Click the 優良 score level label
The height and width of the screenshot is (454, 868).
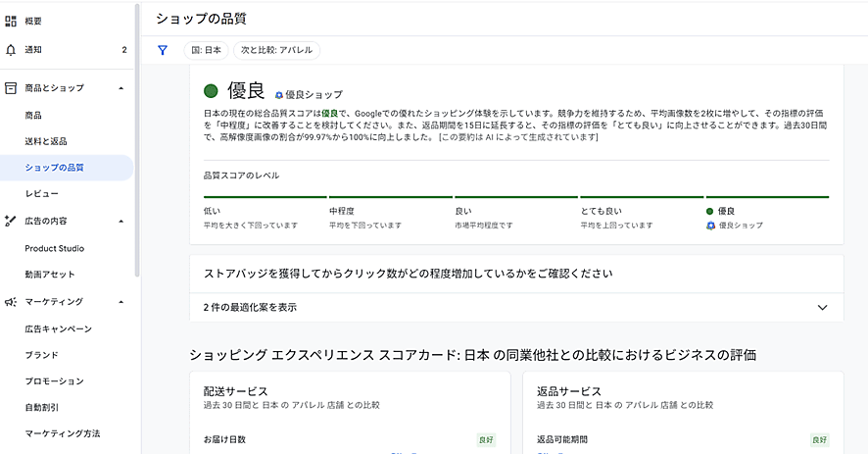(726, 211)
